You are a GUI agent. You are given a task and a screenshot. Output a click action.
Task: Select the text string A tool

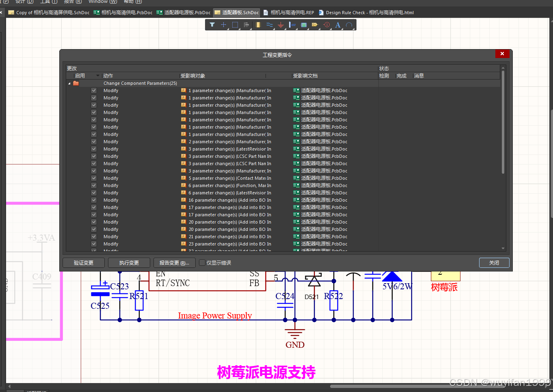(338, 25)
